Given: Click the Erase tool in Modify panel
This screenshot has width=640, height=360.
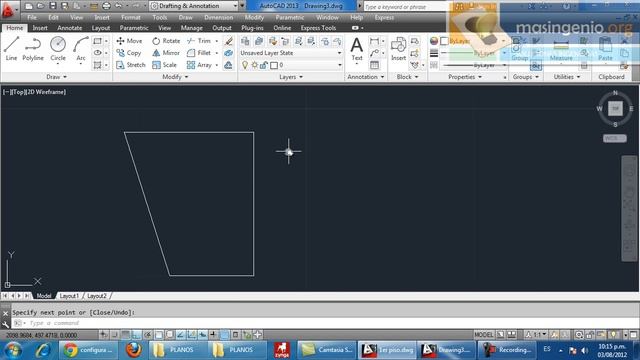Looking at the screenshot, I should click(229, 41).
